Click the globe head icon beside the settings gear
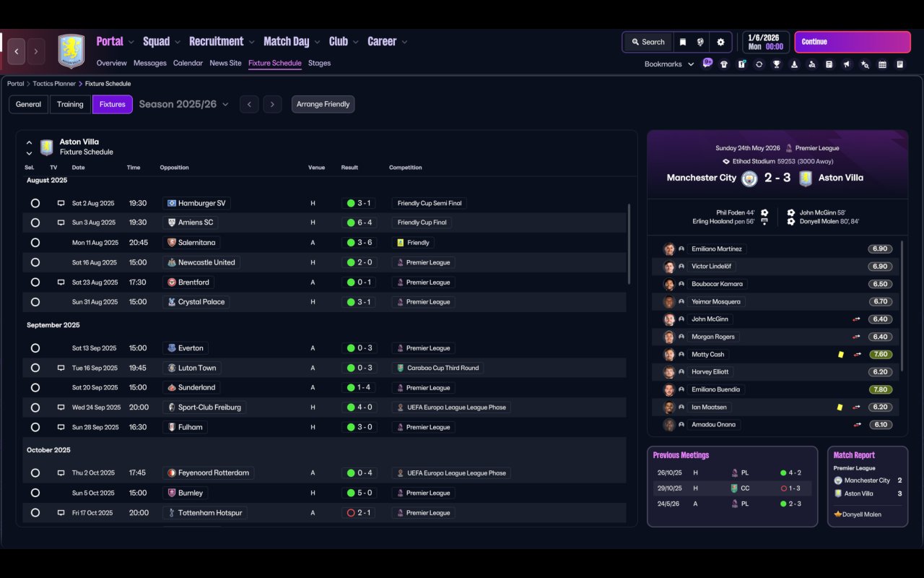The image size is (924, 578). tap(700, 42)
